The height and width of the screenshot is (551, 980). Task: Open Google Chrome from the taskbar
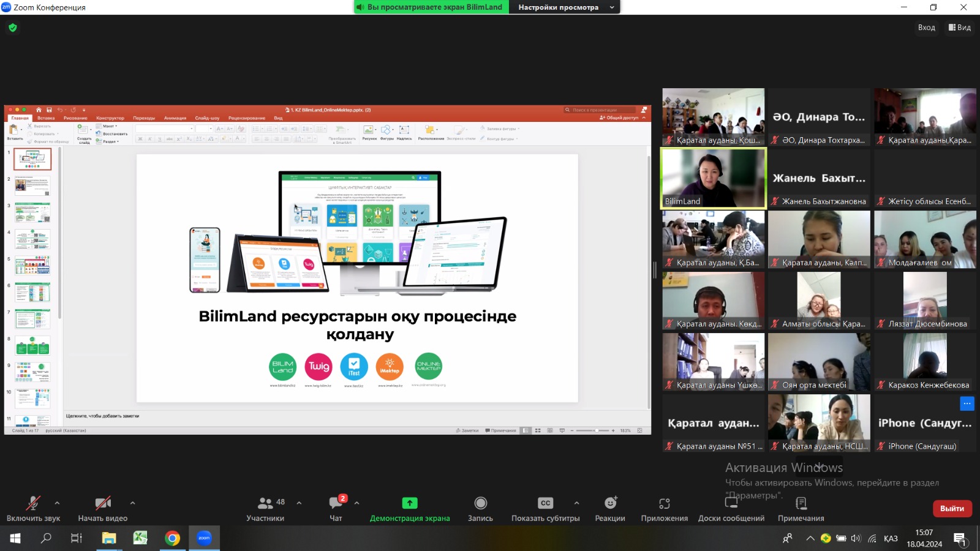pyautogui.click(x=172, y=538)
